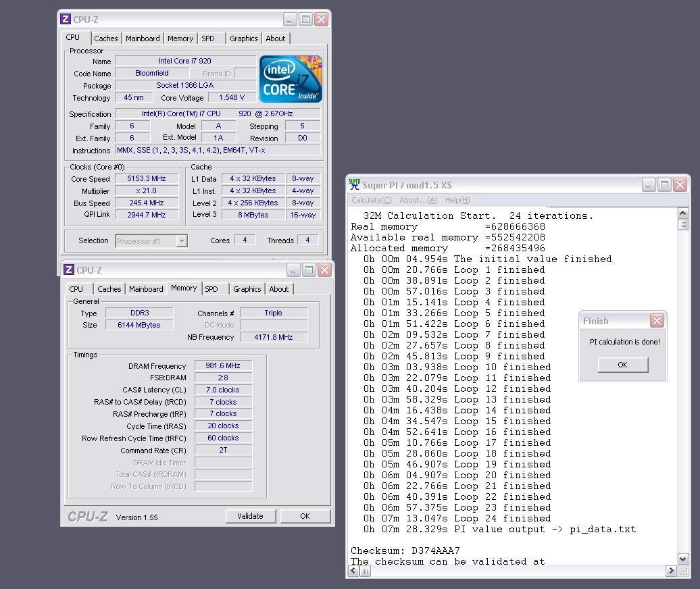Click the Super PI vertical scrollbar thumb

point(683,224)
